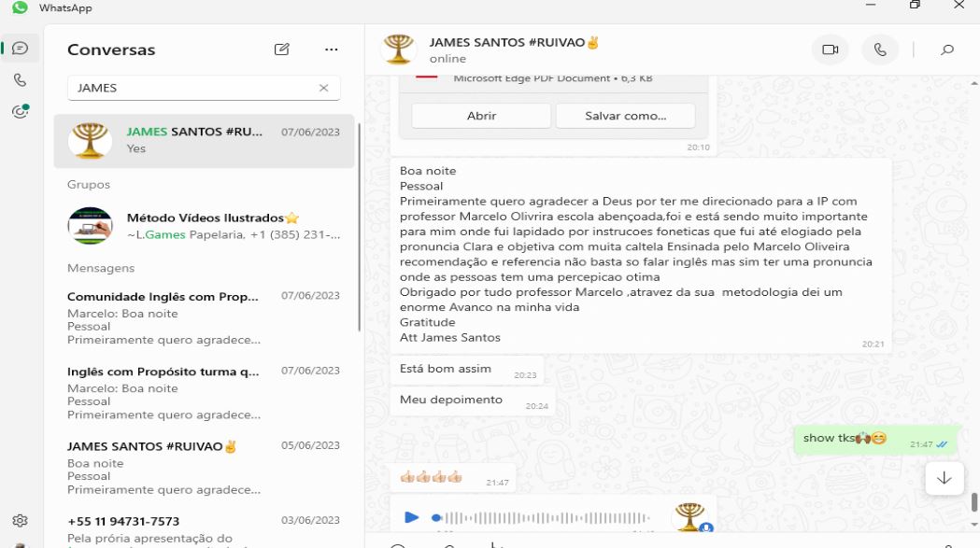Screen dimensions: 980x548
Task: Start a video call with James Santos
Action: click(830, 49)
